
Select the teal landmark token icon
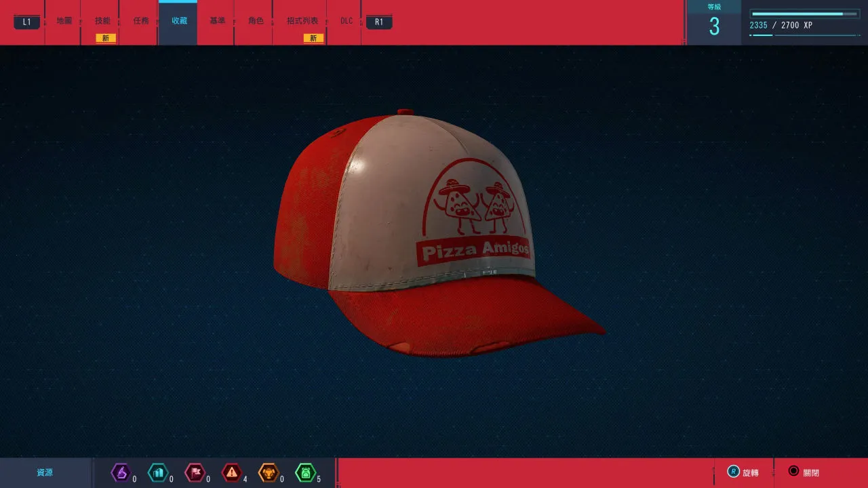tap(158, 472)
